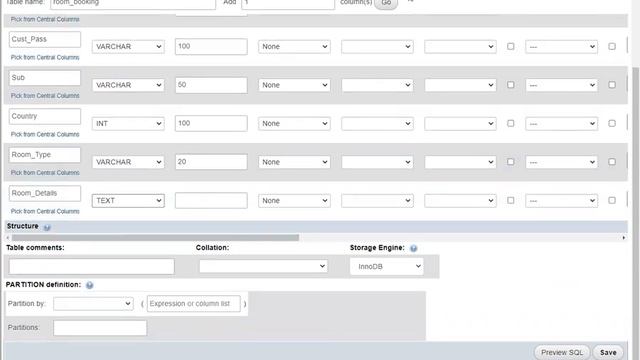Image resolution: width=640 pixels, height=360 pixels.
Task: Open the INT type dropdown for Country
Action: point(128,123)
